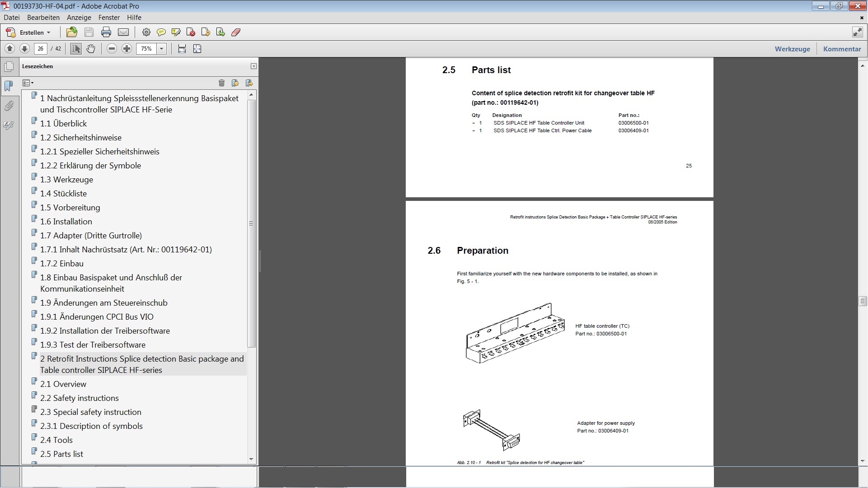
Task: Select bookmark 1.7 Adapter (Dritte Gurtrolle)
Action: point(91,236)
